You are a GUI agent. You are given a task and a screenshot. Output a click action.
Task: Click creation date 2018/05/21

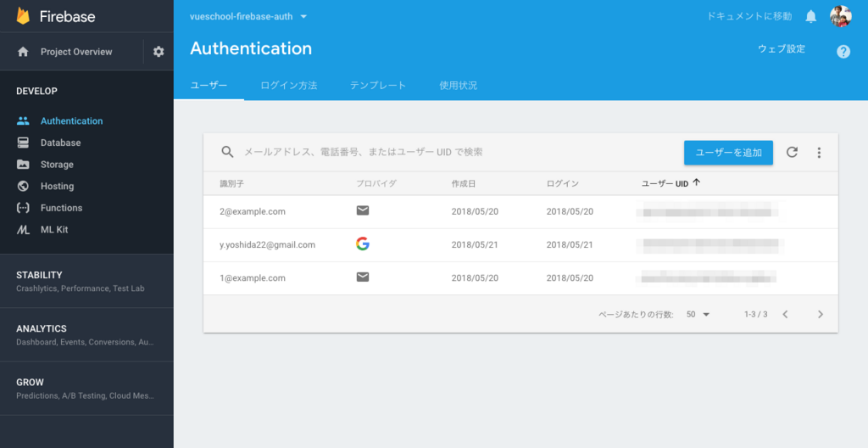475,244
